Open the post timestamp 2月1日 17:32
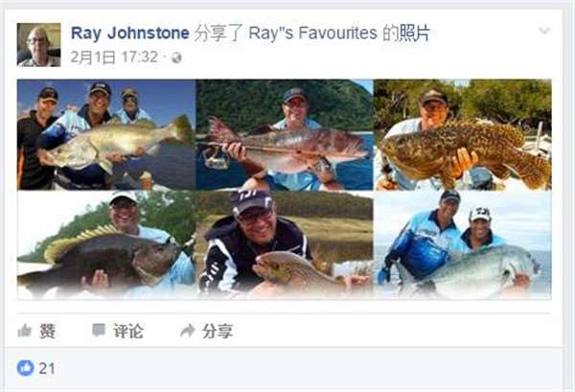Screen dimensions: 575x392 pos(114,58)
